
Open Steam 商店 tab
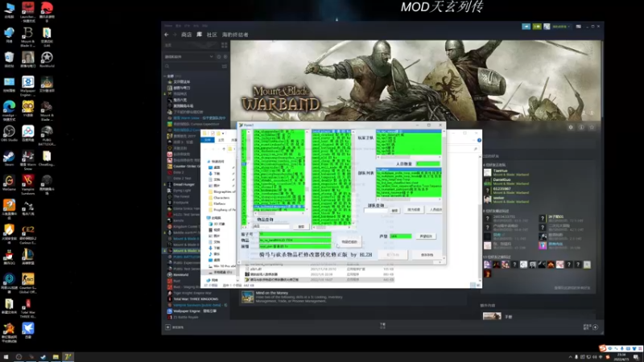pyautogui.click(x=187, y=35)
